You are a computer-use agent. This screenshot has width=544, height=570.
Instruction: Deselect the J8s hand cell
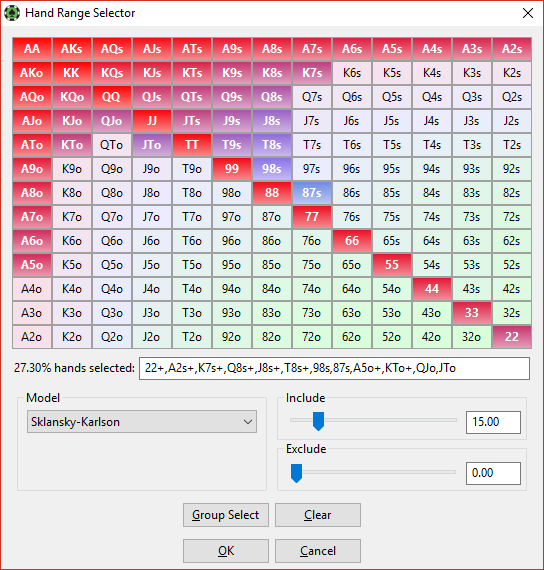coord(272,121)
